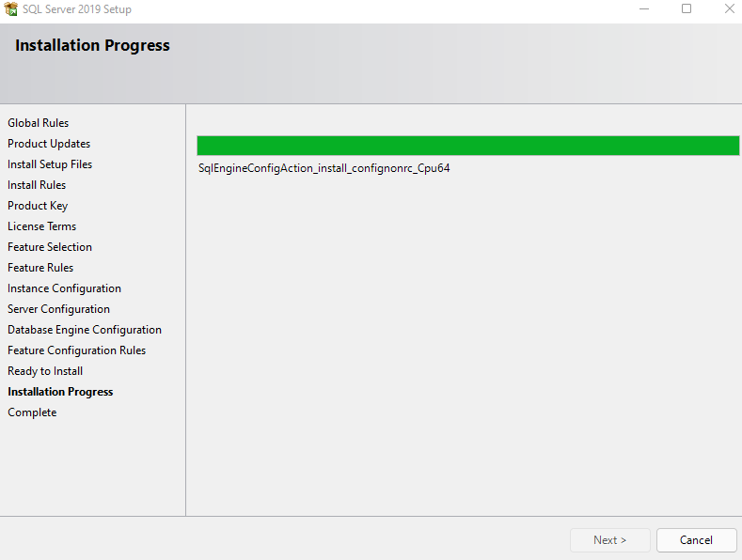The width and height of the screenshot is (742, 560).
Task: Select the Feature Configuration Rules step
Action: (x=77, y=350)
